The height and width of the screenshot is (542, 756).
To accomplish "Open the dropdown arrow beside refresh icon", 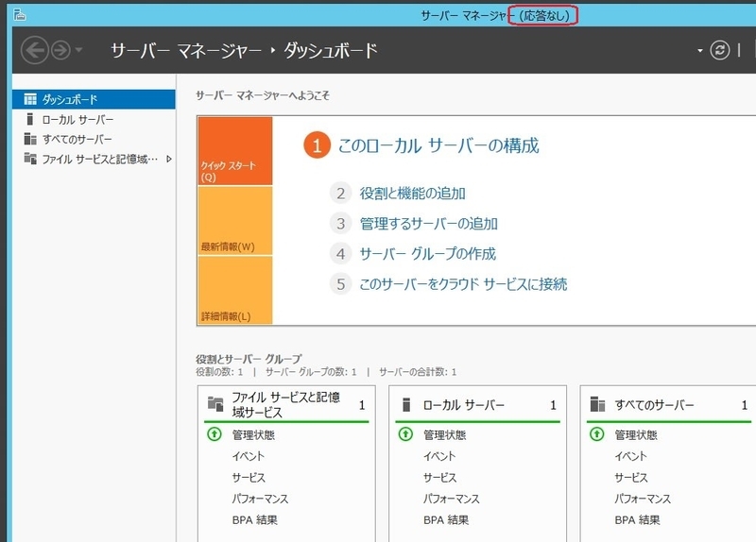I will [700, 51].
